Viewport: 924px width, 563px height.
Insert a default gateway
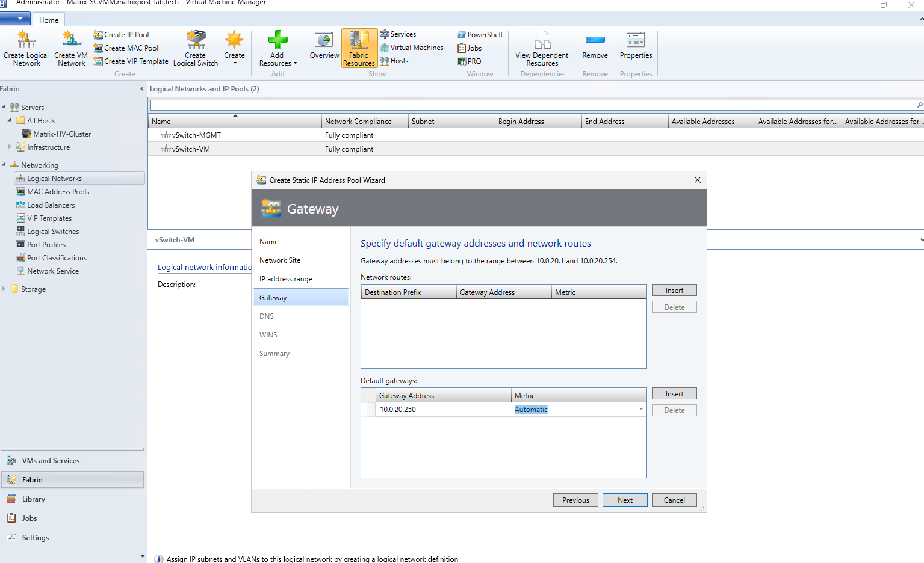tap(674, 394)
